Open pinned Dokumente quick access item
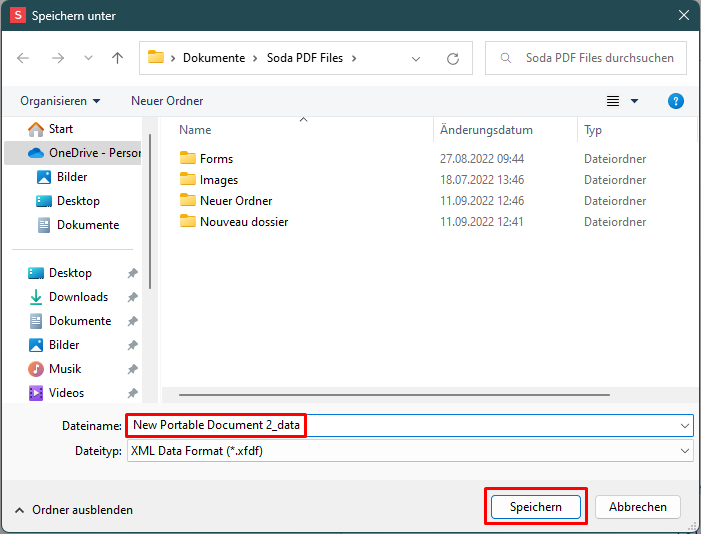701x534 pixels. pos(80,321)
